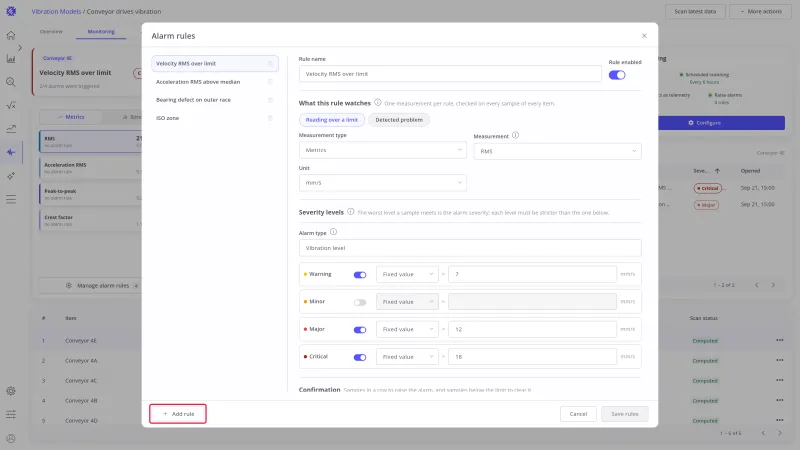Switch to the Overview tab
Image resolution: width=800 pixels, height=450 pixels.
[x=51, y=32]
